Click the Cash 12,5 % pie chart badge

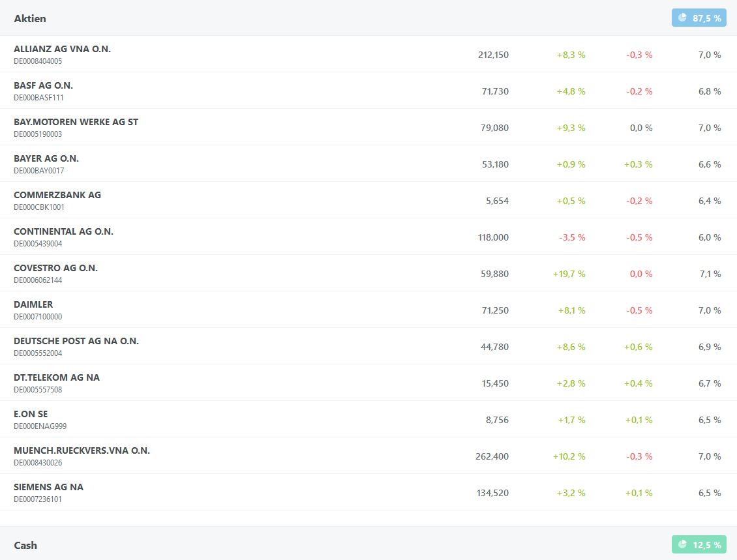click(x=699, y=545)
